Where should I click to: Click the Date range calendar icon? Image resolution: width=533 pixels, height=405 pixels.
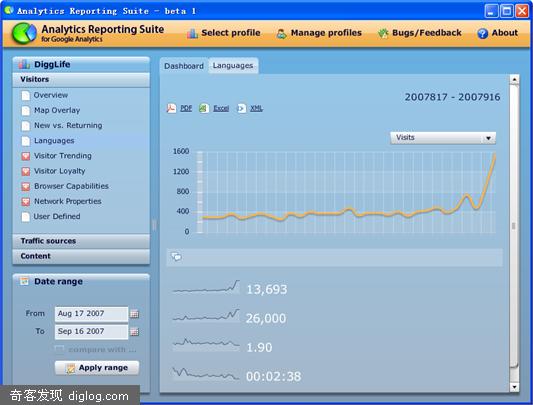(24, 281)
